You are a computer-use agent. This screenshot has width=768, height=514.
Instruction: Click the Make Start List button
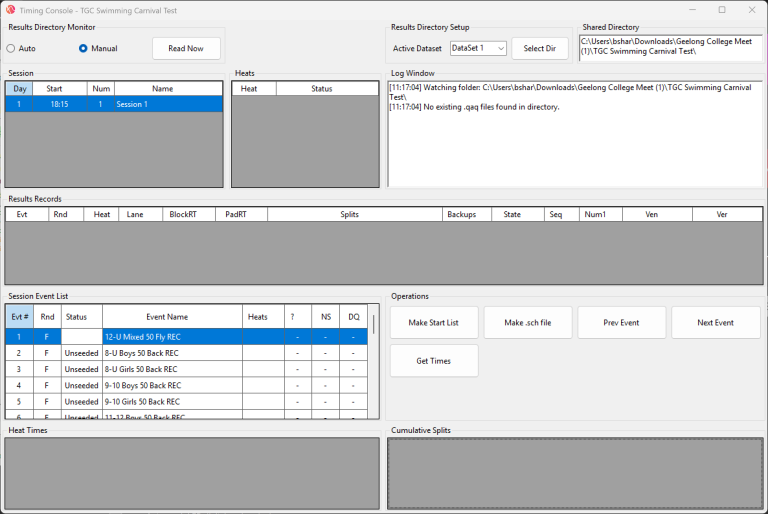pyautogui.click(x=434, y=323)
